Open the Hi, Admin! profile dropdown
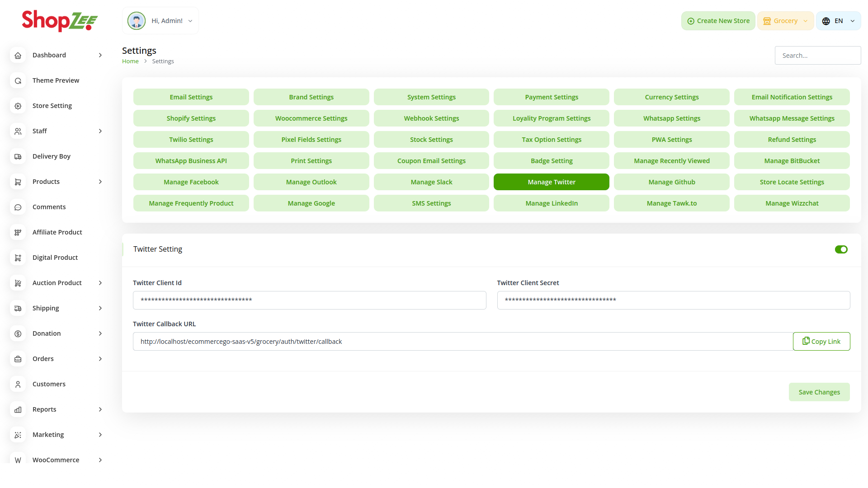Screen dimensions: 868x488 click(x=160, y=21)
